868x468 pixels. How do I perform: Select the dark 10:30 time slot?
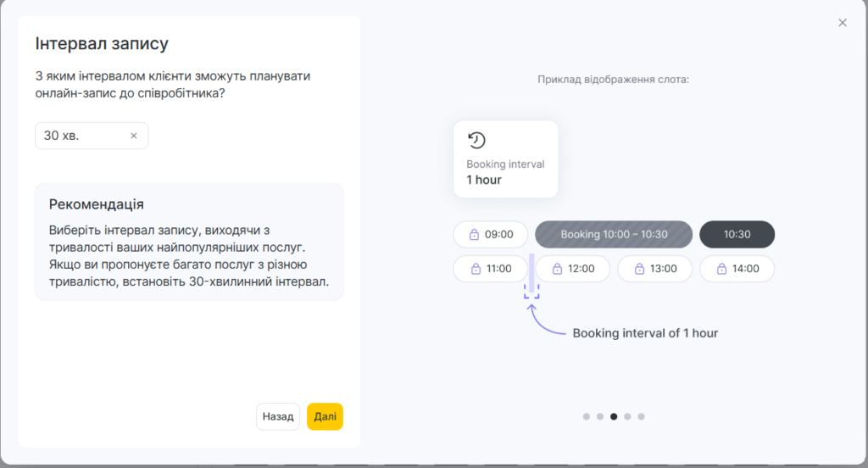[x=737, y=234]
